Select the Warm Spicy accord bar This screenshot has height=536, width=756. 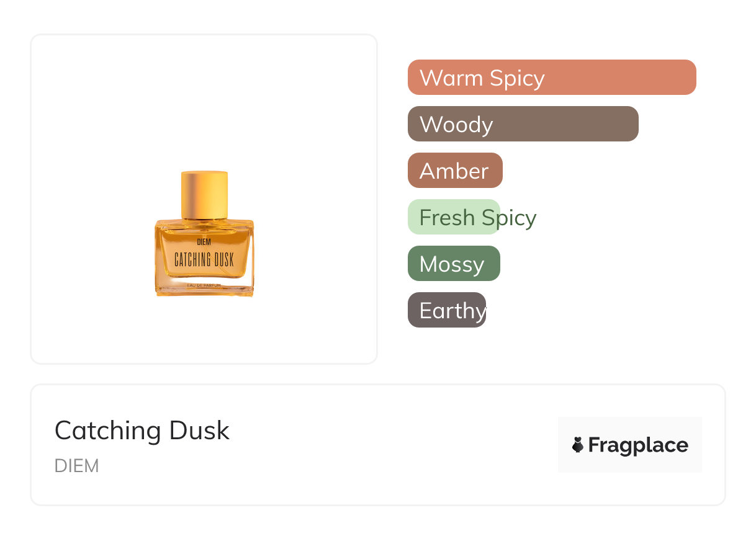click(x=551, y=78)
